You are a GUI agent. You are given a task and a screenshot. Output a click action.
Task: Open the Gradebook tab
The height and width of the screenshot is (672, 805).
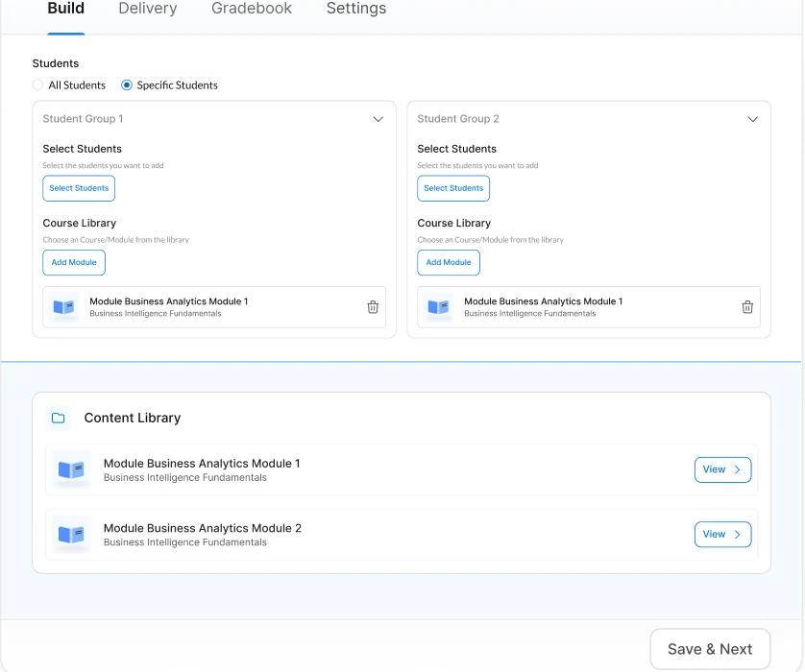252,9
